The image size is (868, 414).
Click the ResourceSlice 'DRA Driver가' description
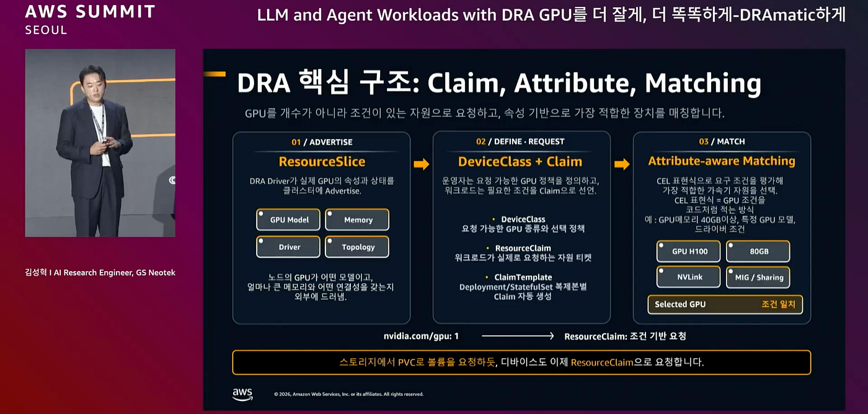[322, 186]
